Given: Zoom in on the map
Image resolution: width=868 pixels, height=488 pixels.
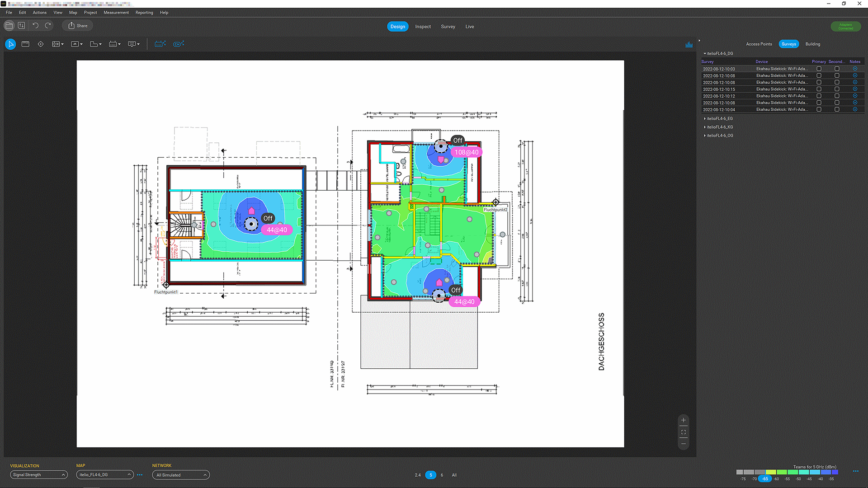Looking at the screenshot, I should pyautogui.click(x=684, y=420).
